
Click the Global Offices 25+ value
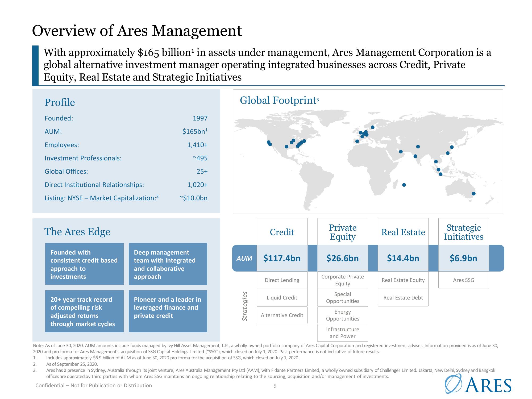pos(202,171)
